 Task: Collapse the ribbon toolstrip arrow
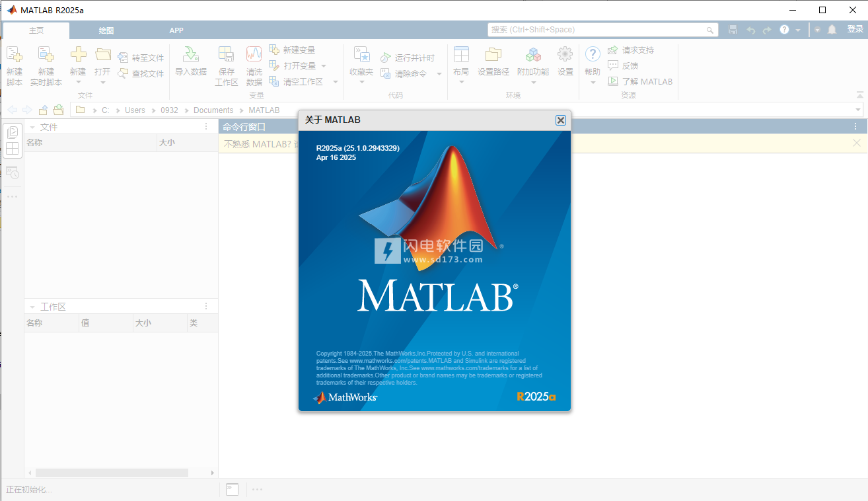[859, 95]
